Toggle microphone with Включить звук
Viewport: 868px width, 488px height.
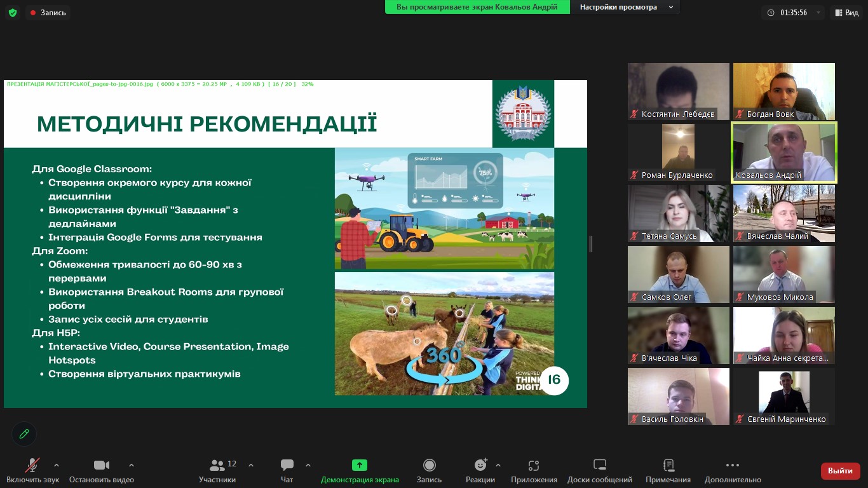[32, 466]
